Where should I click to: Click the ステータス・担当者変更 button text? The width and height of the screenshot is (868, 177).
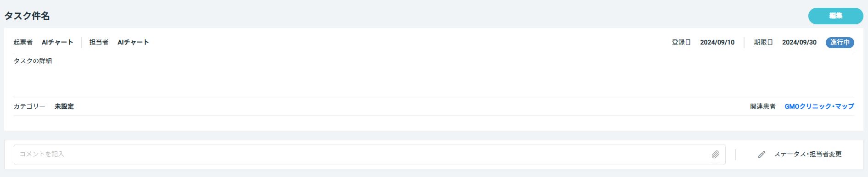tap(808, 154)
